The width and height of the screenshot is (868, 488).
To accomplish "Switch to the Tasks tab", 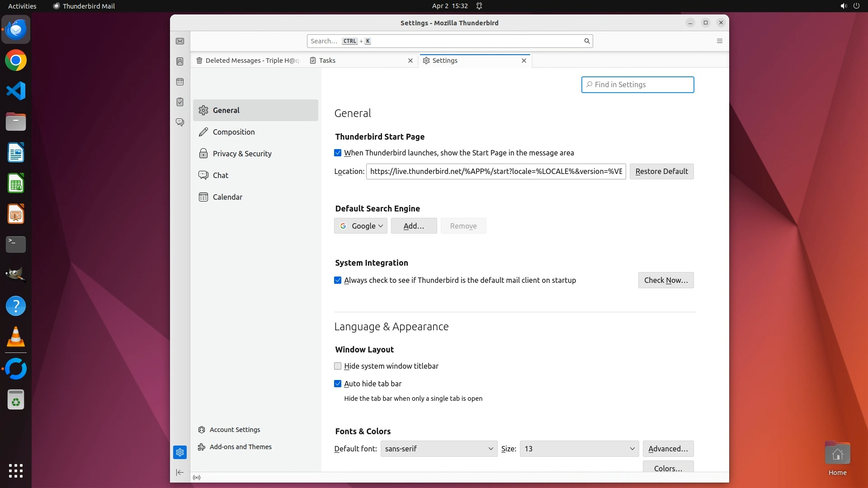I will pos(327,61).
